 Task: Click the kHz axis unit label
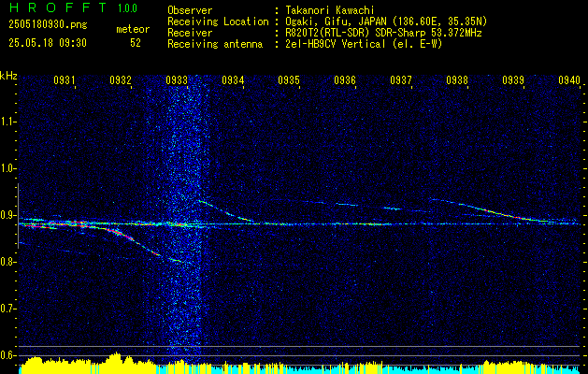tap(8, 76)
